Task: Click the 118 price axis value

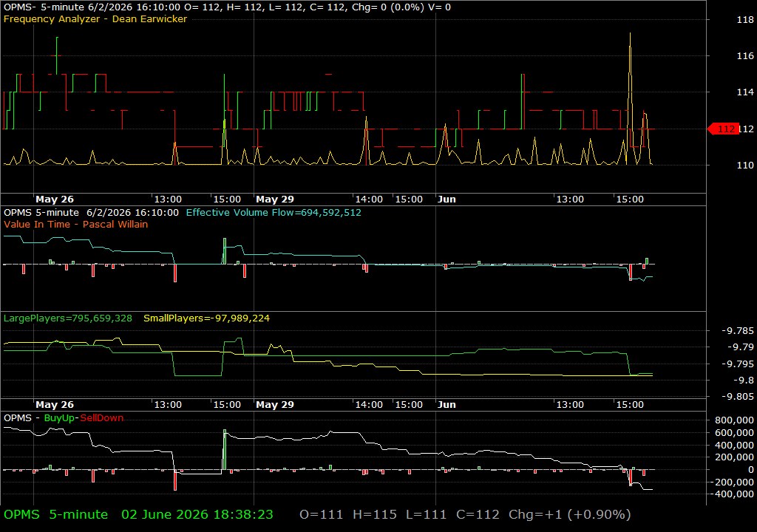Action: (745, 20)
